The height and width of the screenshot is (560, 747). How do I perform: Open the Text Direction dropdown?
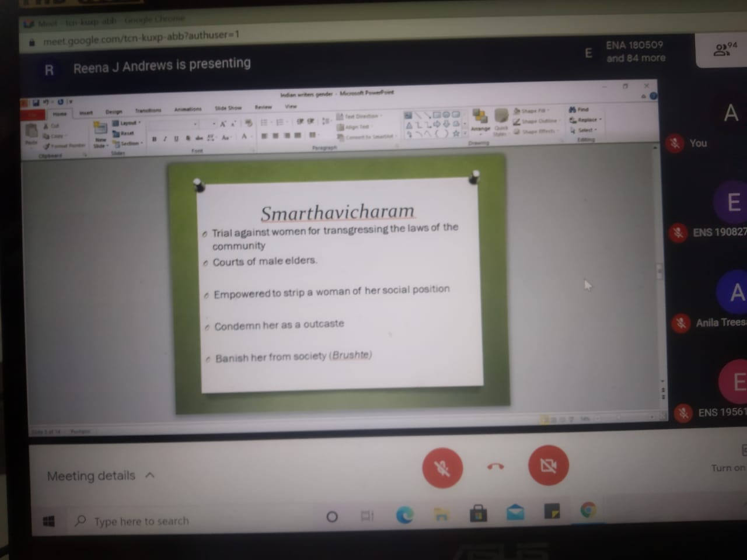[x=359, y=117]
